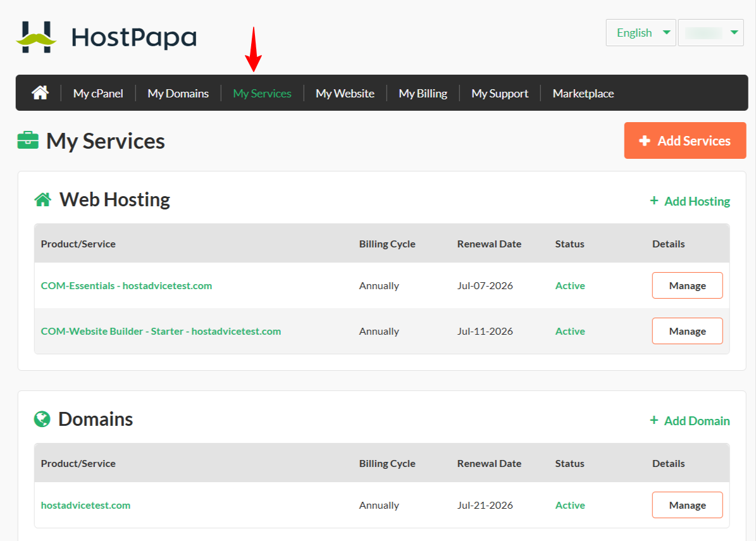The image size is (756, 541).
Task: Manage the COM-Website Builder Starter service
Action: click(688, 332)
